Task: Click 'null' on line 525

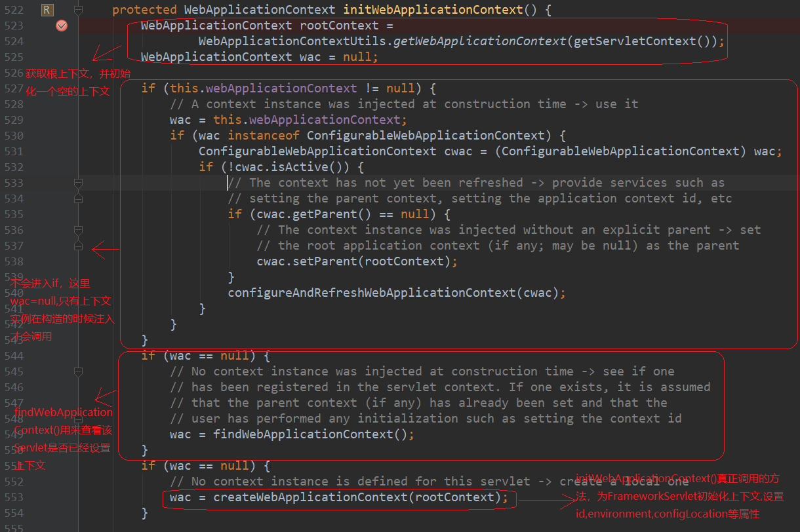Action: [x=357, y=57]
